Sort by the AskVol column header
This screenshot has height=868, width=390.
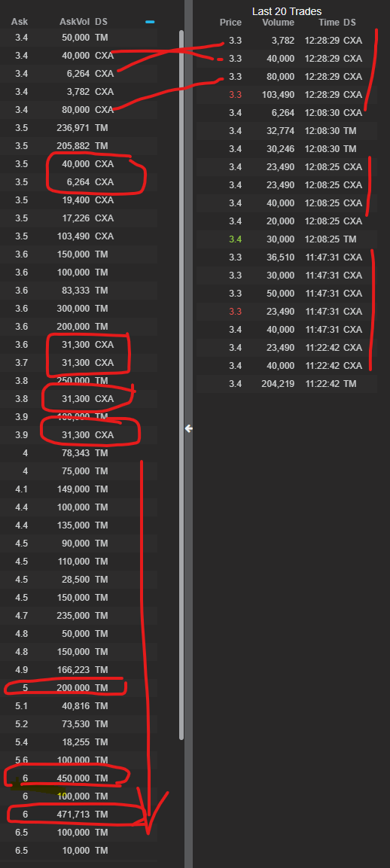[x=75, y=22]
